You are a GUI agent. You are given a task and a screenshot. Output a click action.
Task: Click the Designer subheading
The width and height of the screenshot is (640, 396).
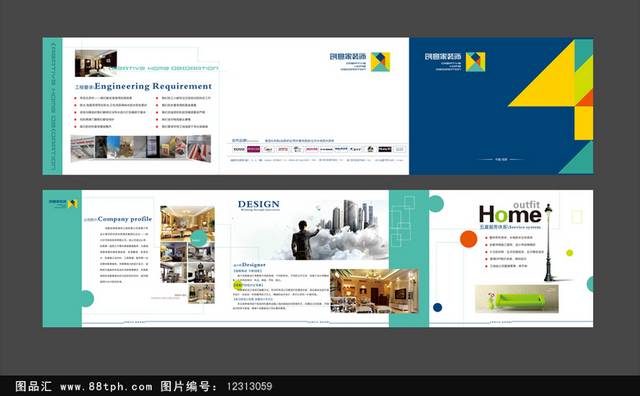[253, 265]
